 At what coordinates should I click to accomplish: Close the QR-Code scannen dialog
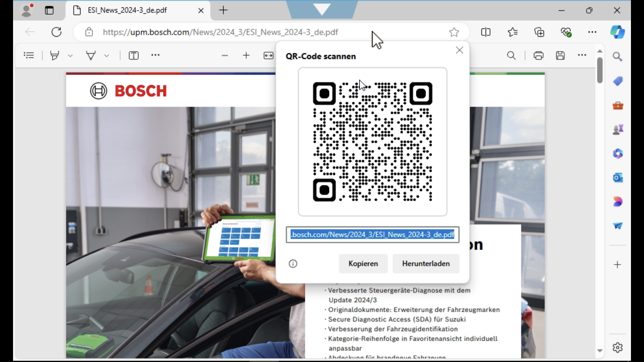(460, 50)
